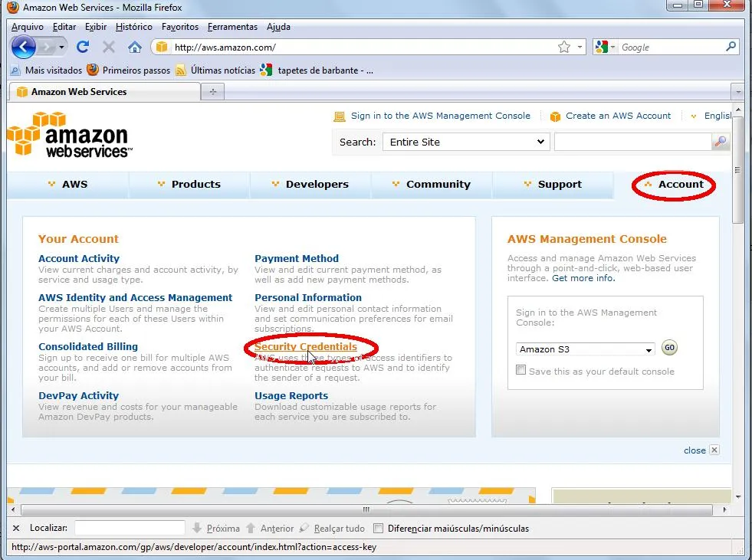Viewport: 752px width, 560px height.
Task: Open the Security Credentials link
Action: [x=306, y=347]
